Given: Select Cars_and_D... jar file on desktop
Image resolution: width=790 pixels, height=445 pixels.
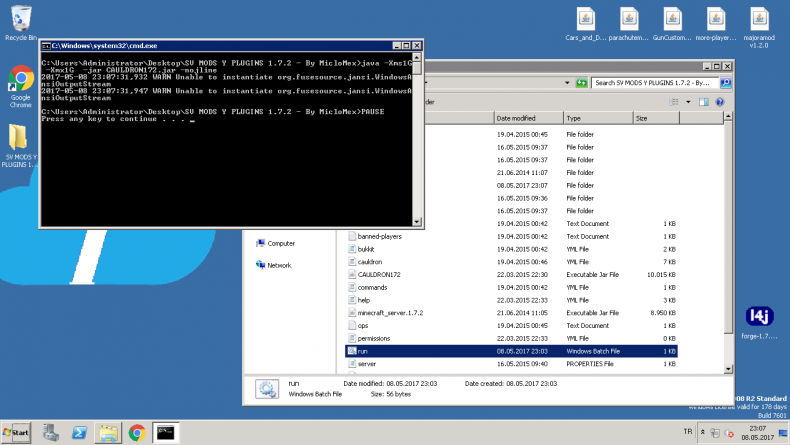Looking at the screenshot, I should point(585,24).
